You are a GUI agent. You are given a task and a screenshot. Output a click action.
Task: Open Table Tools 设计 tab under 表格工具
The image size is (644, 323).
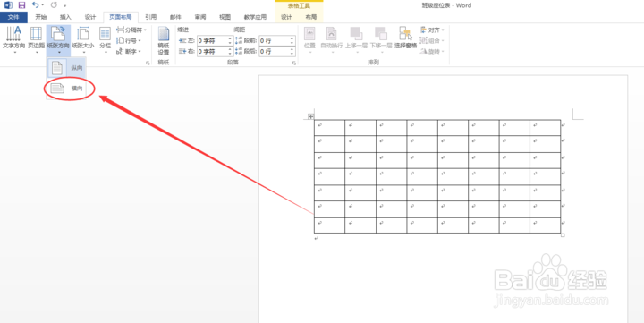pos(286,17)
